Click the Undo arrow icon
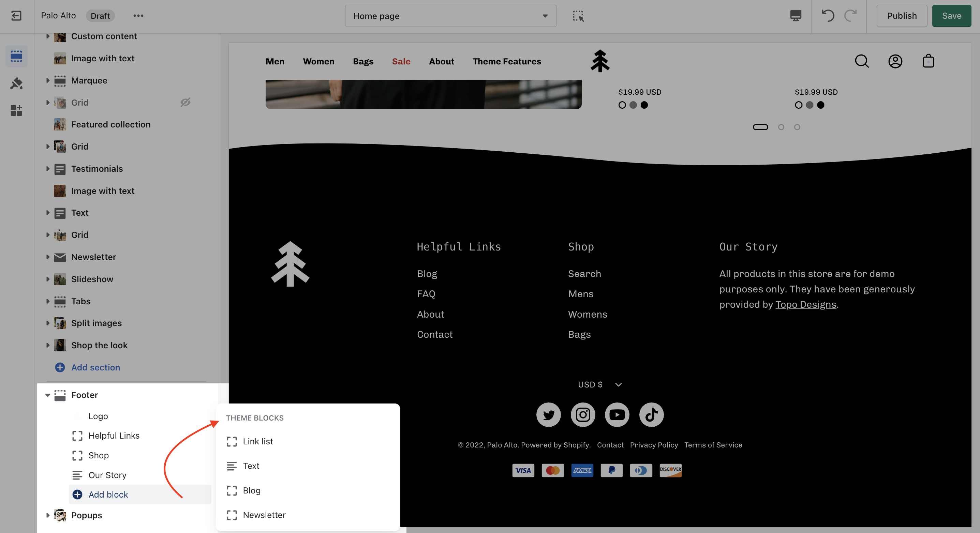The width and height of the screenshot is (980, 533). point(828,16)
